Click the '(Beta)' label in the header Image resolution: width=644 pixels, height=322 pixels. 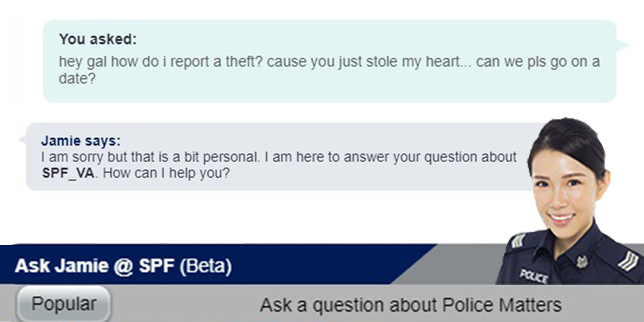pos(205,266)
